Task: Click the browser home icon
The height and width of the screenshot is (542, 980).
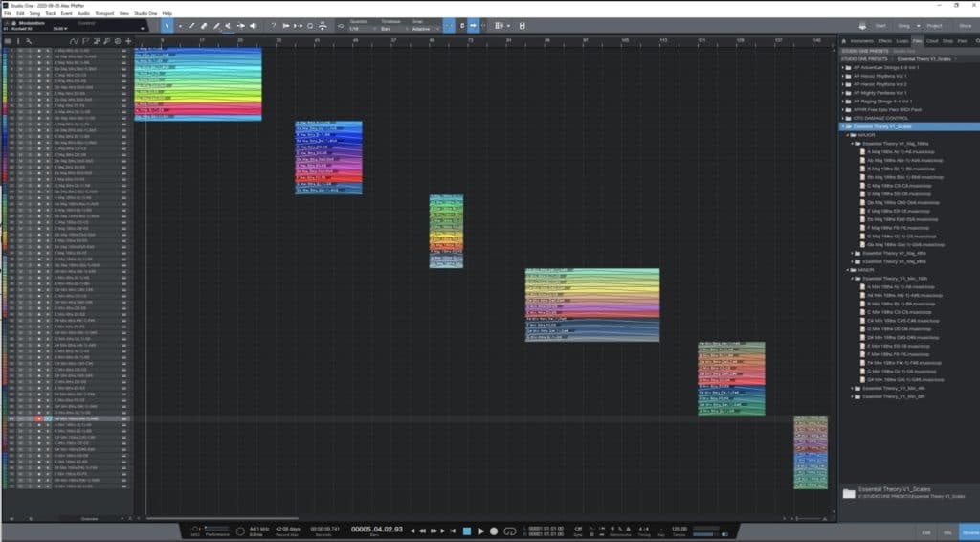Action: click(844, 41)
